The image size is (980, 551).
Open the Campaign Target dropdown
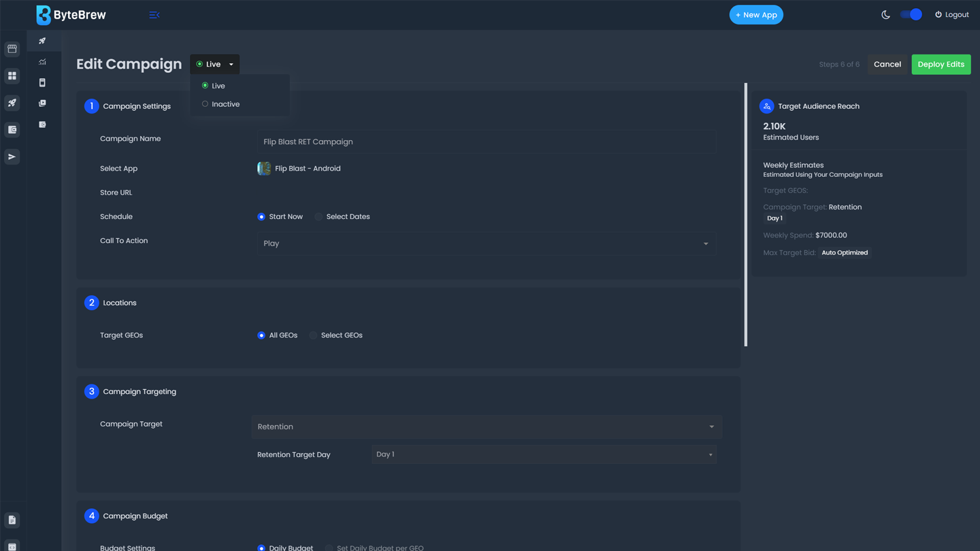pos(487,427)
